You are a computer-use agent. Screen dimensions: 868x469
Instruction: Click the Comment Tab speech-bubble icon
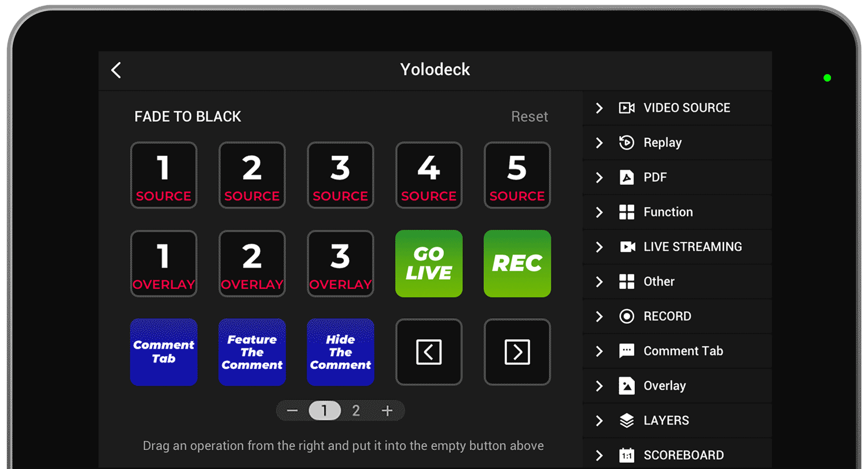click(627, 351)
